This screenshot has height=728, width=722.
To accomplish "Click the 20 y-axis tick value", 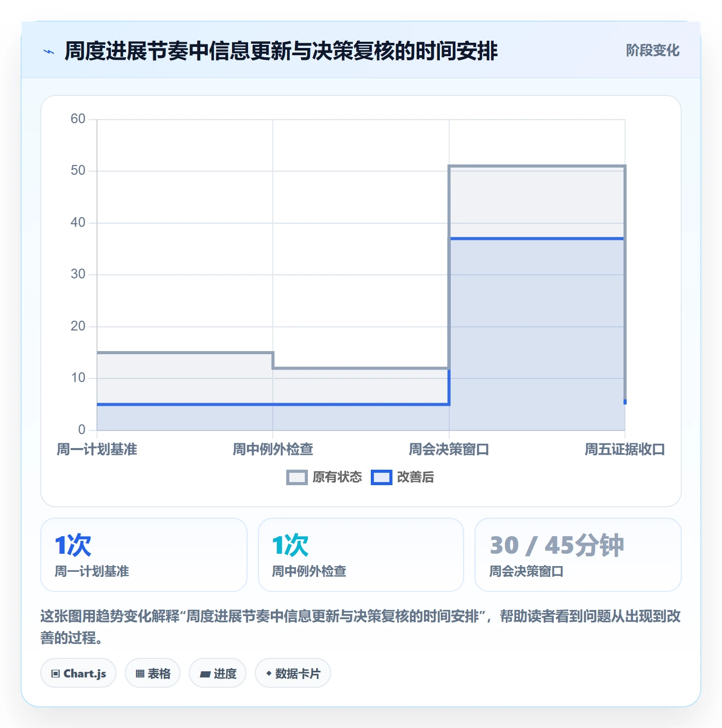I will tap(78, 326).
